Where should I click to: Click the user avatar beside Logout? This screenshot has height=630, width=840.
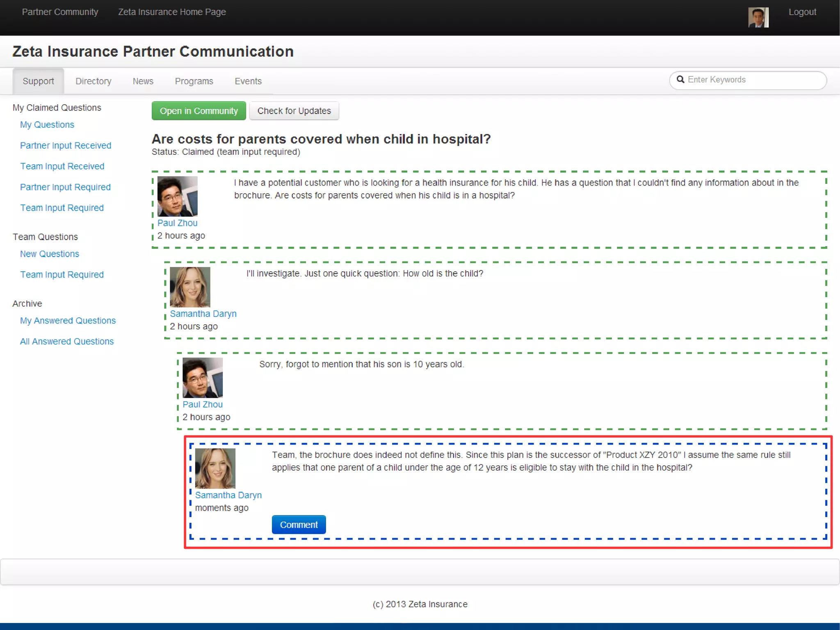[x=758, y=17]
